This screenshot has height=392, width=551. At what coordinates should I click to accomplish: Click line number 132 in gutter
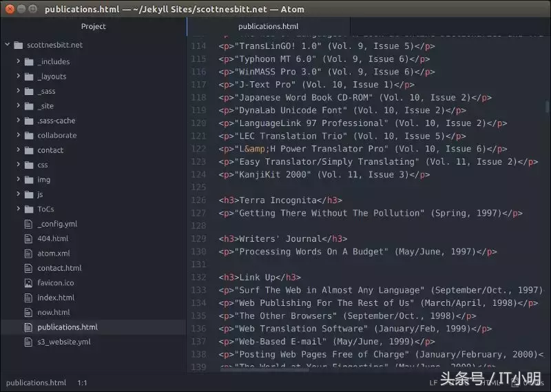coord(198,277)
